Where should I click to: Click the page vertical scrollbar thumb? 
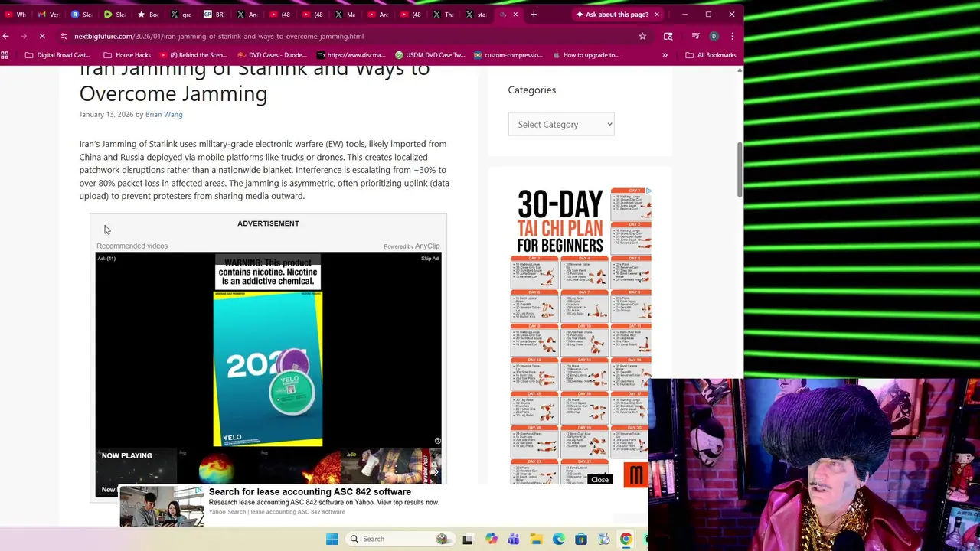point(740,168)
